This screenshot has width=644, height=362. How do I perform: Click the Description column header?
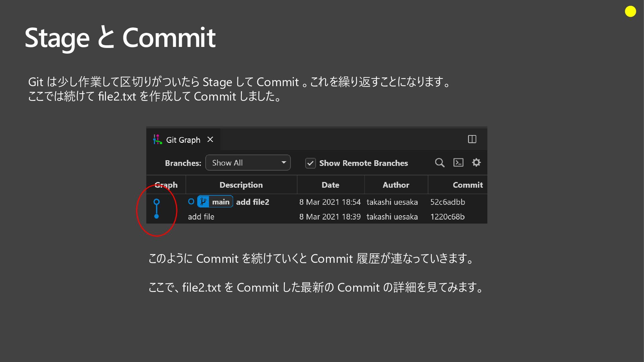coord(241,185)
